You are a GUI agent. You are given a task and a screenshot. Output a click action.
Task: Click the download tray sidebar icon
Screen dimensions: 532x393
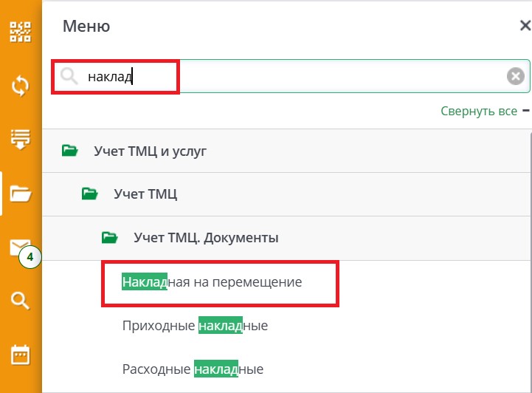(x=20, y=139)
